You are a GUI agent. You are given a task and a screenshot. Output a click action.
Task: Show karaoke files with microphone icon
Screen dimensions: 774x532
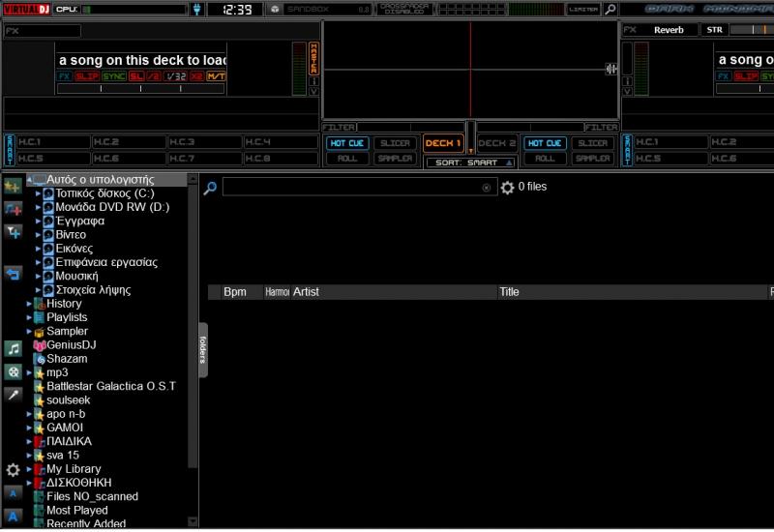13,395
